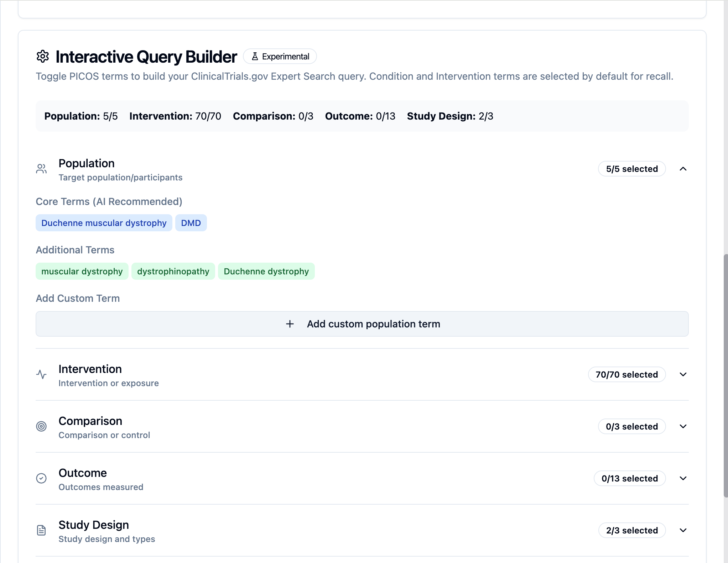
Task: Click the 70/70 selected badge
Action: [x=626, y=374]
